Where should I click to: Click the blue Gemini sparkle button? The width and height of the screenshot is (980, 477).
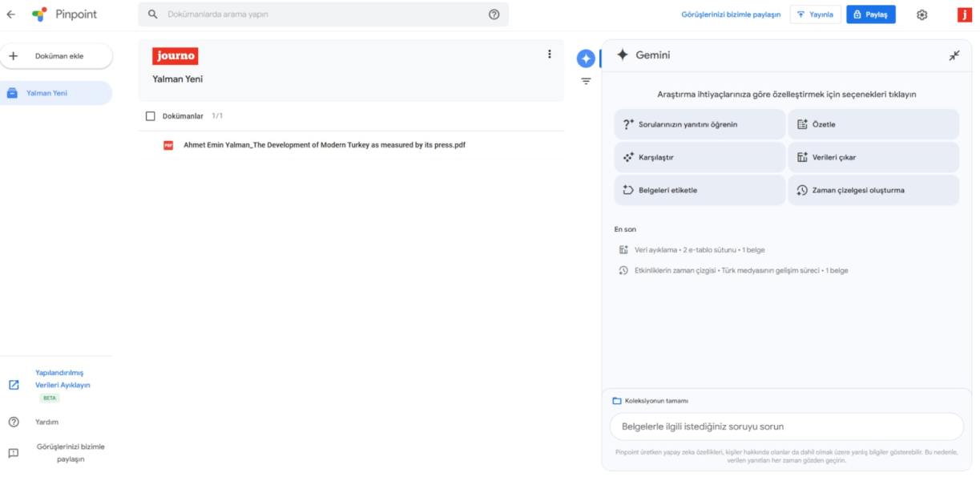pos(586,59)
